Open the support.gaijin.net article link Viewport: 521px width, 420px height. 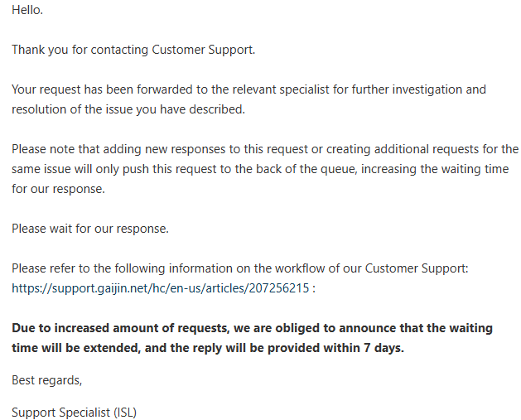(x=162, y=288)
